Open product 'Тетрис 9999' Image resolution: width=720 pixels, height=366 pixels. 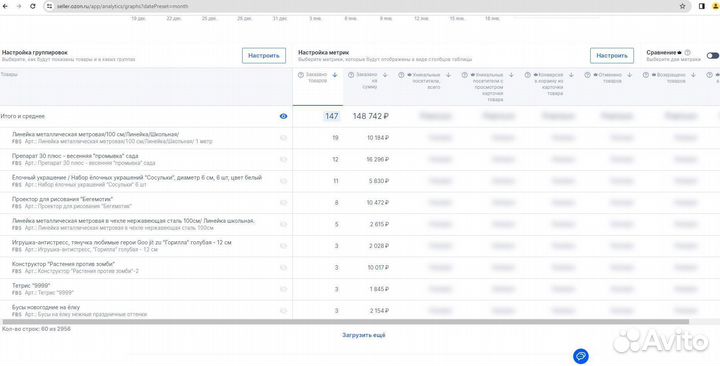click(x=31, y=286)
